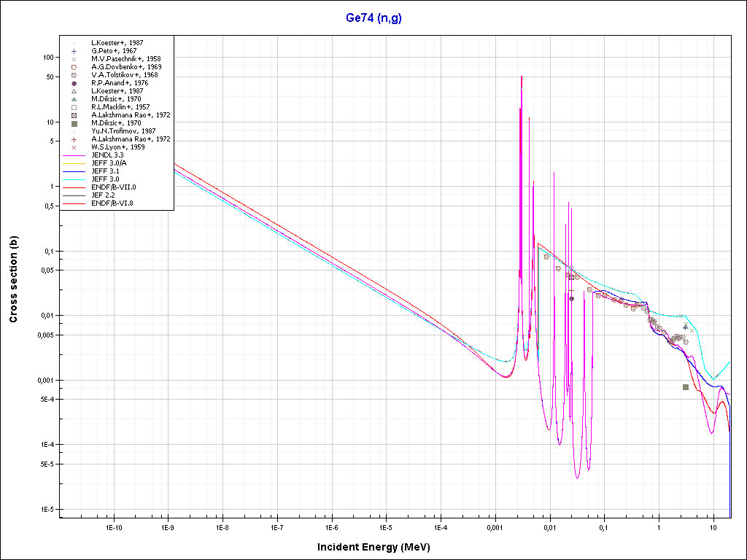Select the A.G.Dovbenko+, 1969 legend marker

[x=74, y=67]
